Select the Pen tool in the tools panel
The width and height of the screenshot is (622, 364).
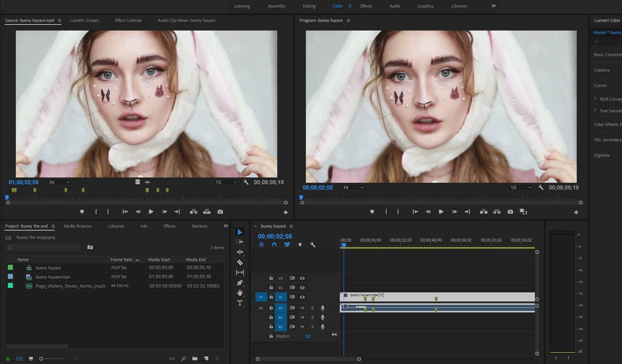240,283
